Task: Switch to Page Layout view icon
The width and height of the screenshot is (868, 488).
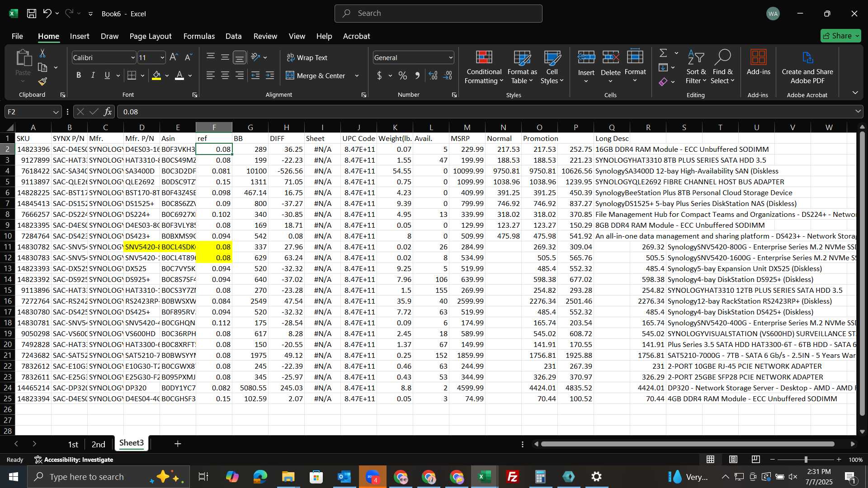Action: tap(733, 460)
